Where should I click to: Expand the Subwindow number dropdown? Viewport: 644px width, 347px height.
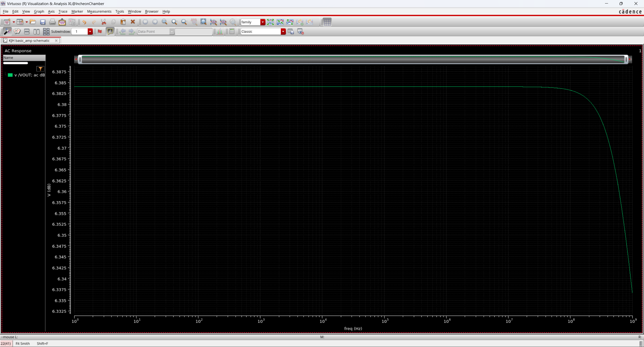click(90, 31)
